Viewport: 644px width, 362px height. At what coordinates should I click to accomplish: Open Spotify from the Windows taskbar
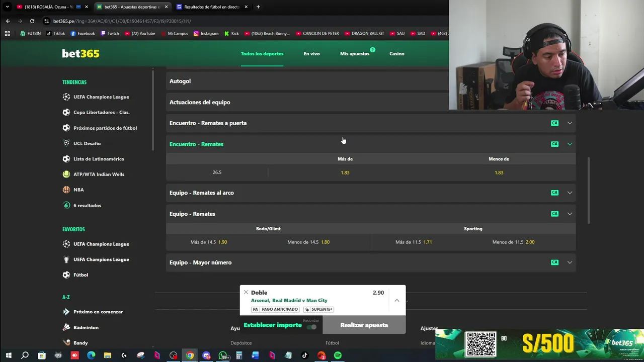338,355
